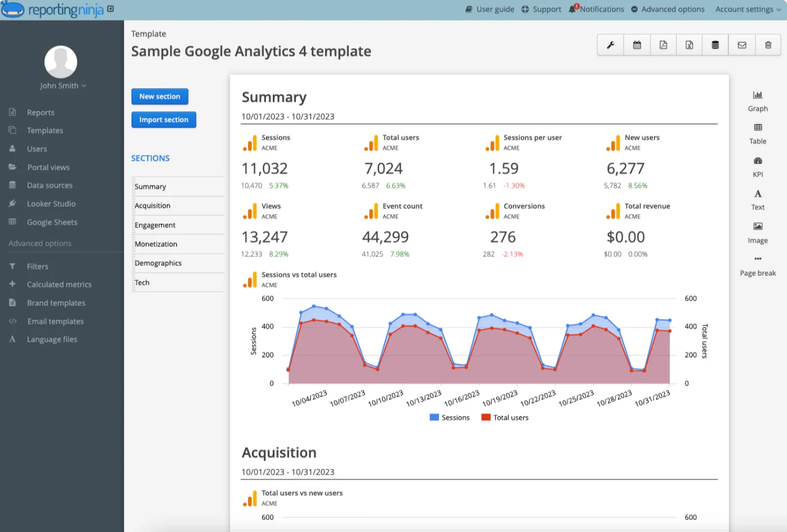Send report by email envelope icon
The height and width of the screenshot is (532, 787).
pos(742,45)
